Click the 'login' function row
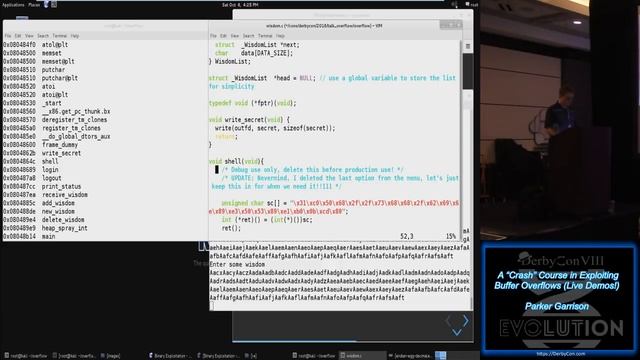The image size is (640, 360). click(x=31, y=170)
